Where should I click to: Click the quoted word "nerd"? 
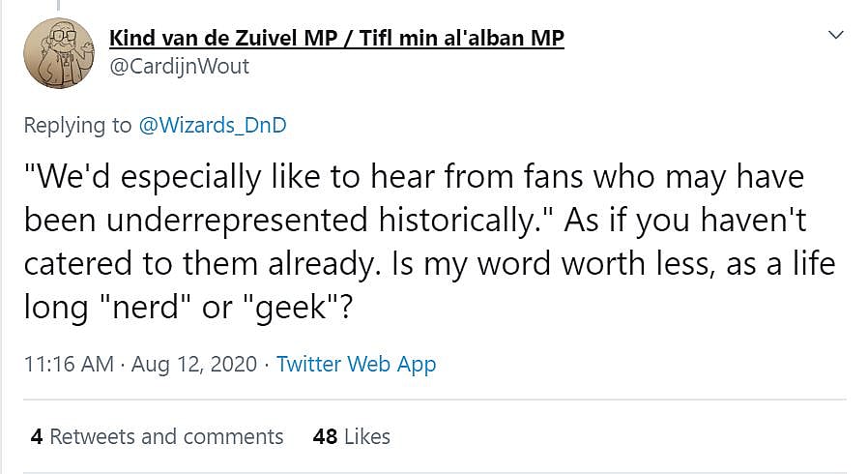click(x=123, y=309)
